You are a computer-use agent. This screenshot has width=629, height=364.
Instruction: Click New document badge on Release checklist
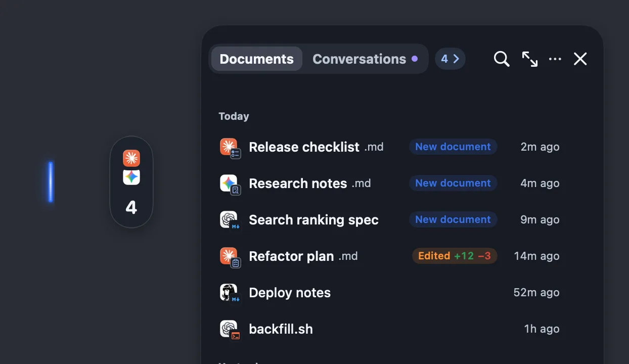click(453, 147)
